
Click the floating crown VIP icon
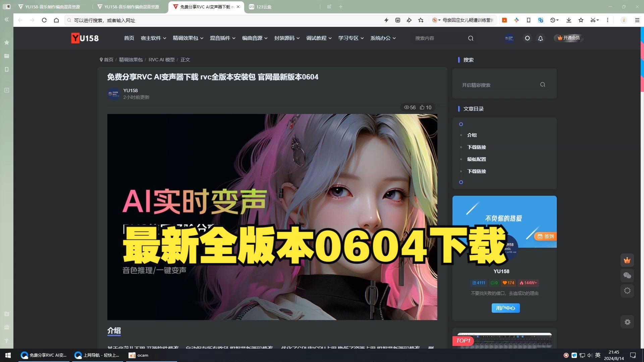[x=627, y=260]
